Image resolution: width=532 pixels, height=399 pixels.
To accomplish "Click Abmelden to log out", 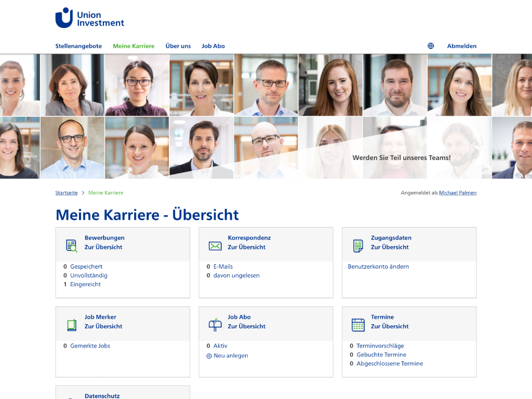I will click(461, 46).
